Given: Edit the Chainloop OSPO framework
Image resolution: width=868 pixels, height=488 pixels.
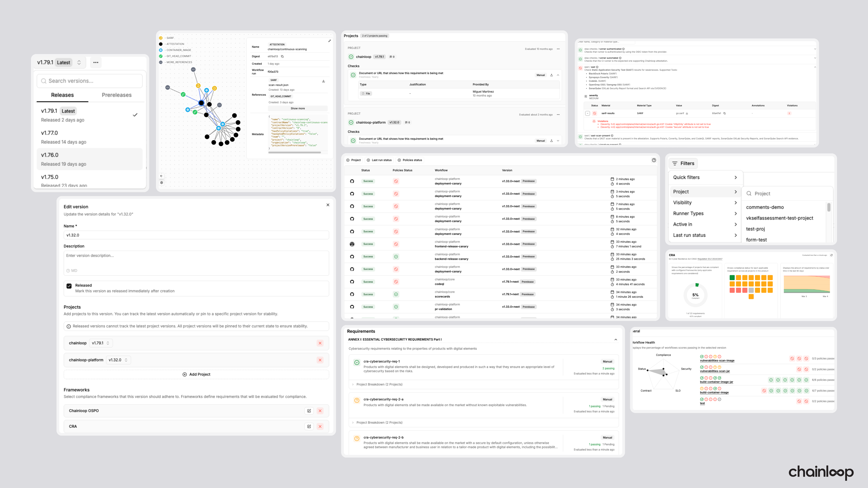Looking at the screenshot, I should (x=309, y=411).
